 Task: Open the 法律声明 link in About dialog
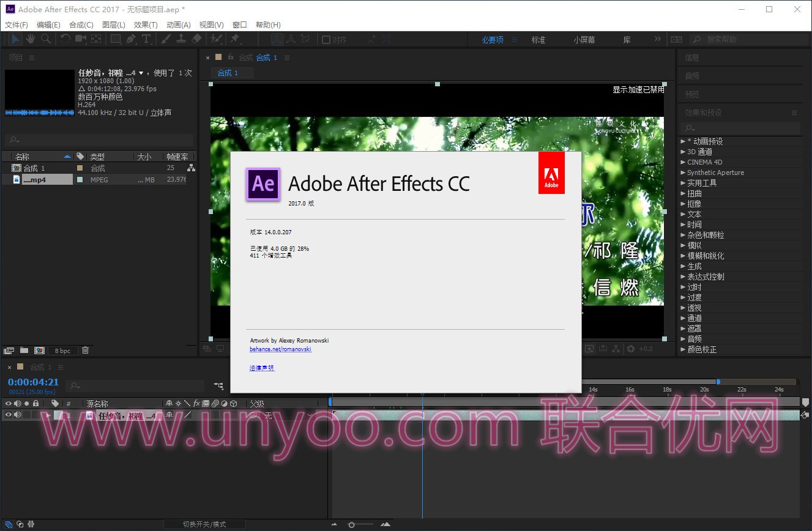coord(262,368)
